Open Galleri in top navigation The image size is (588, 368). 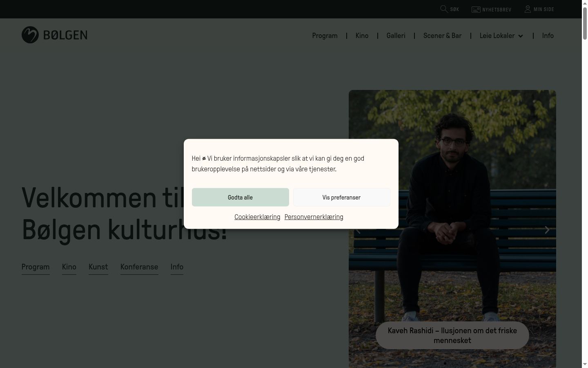point(396,36)
